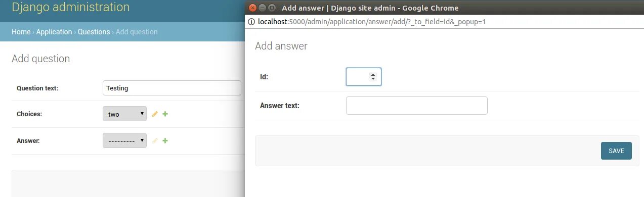Maximize the Add answer popup window
The height and width of the screenshot is (197, 644).
click(272, 8)
